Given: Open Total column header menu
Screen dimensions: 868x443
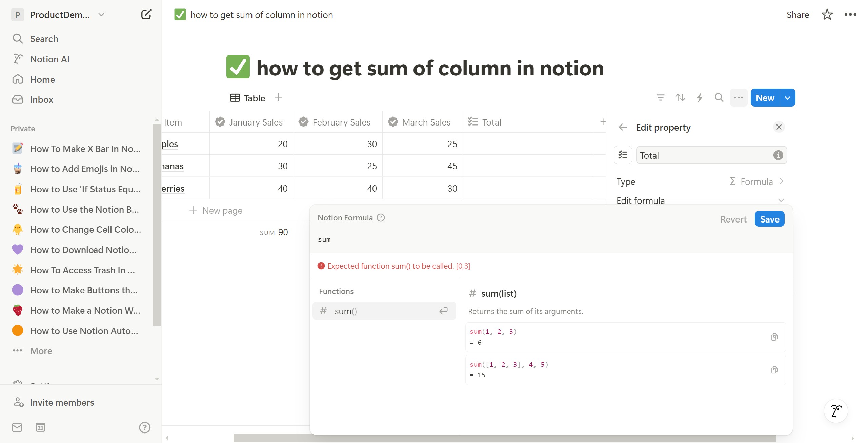Looking at the screenshot, I should 528,122.
